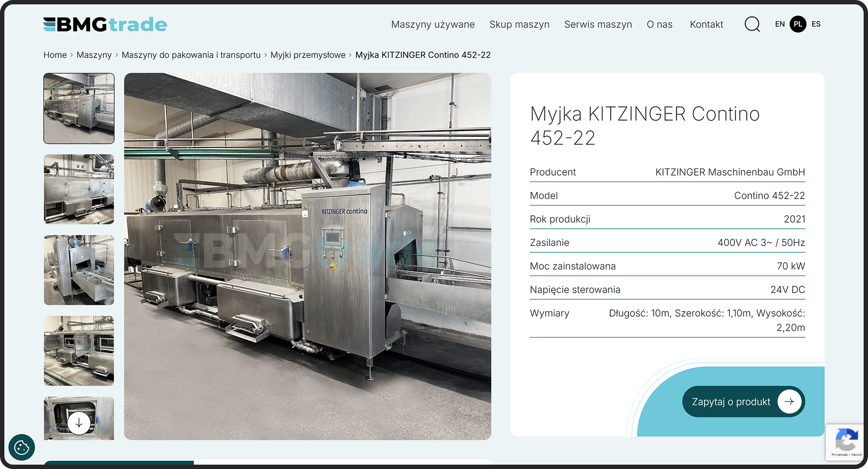Open Skup maszyn page

(x=520, y=25)
